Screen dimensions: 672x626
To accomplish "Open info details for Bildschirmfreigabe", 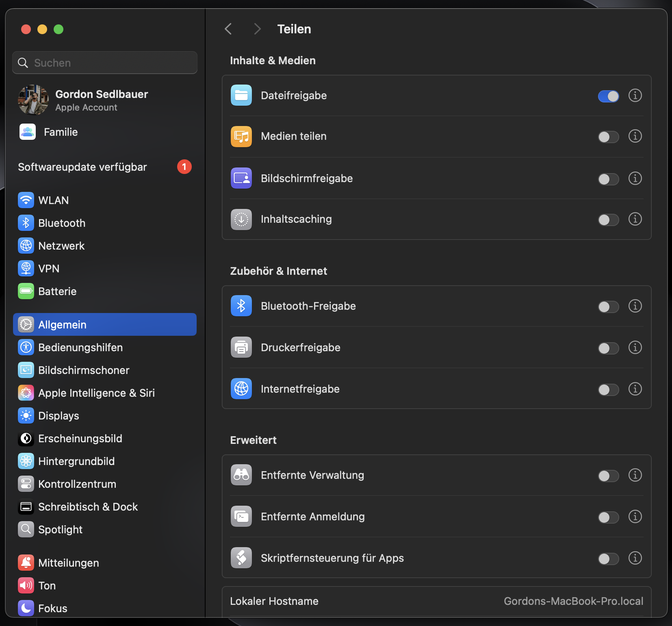I will (x=635, y=178).
